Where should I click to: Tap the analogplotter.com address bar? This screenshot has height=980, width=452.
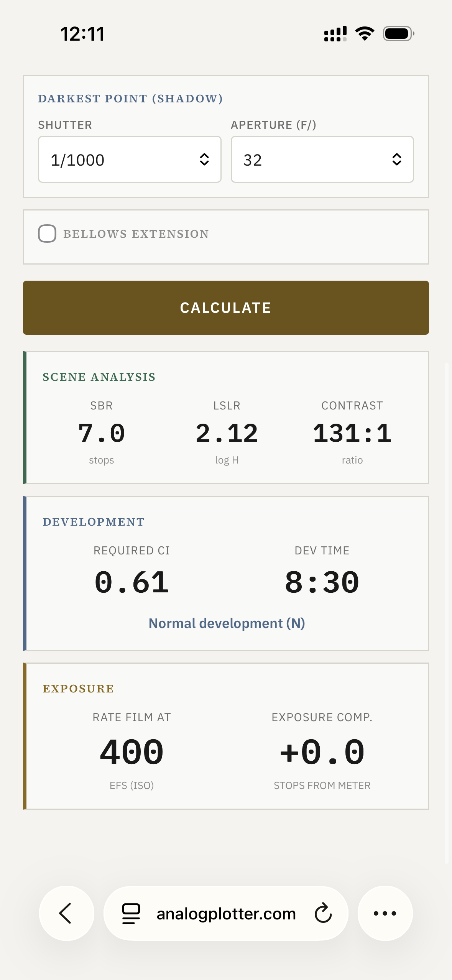(x=226, y=914)
